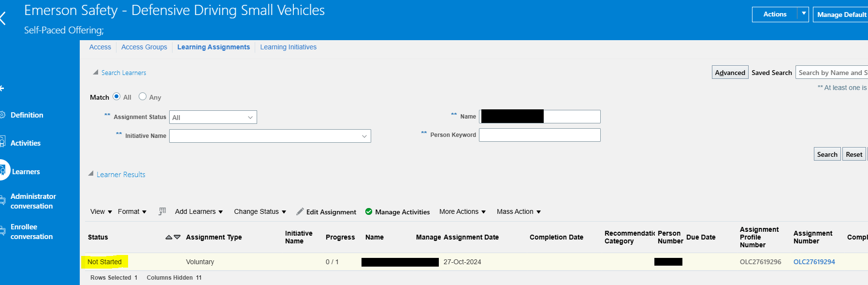Open Enrollee conversation icon
The height and width of the screenshot is (285, 868).
(x=2, y=231)
